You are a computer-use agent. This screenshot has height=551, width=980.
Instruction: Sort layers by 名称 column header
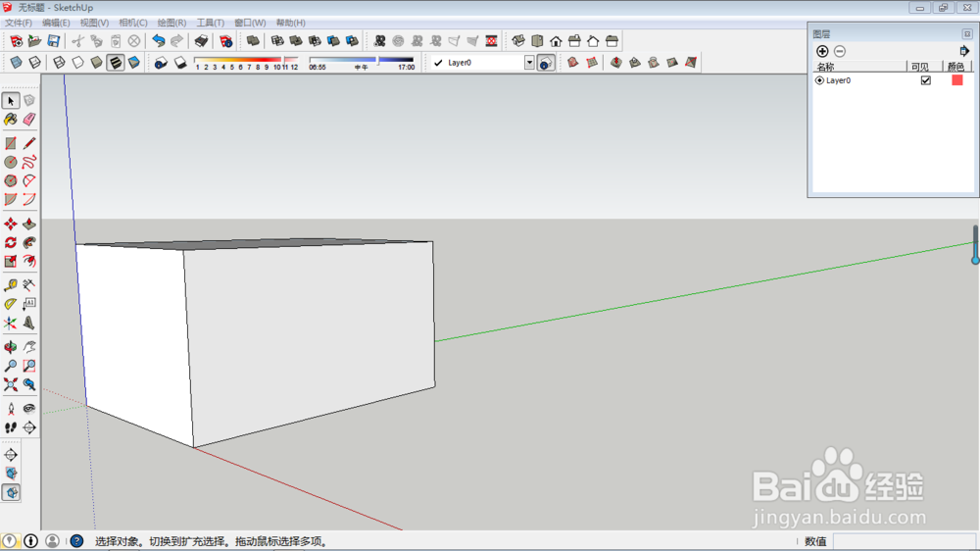[859, 67]
